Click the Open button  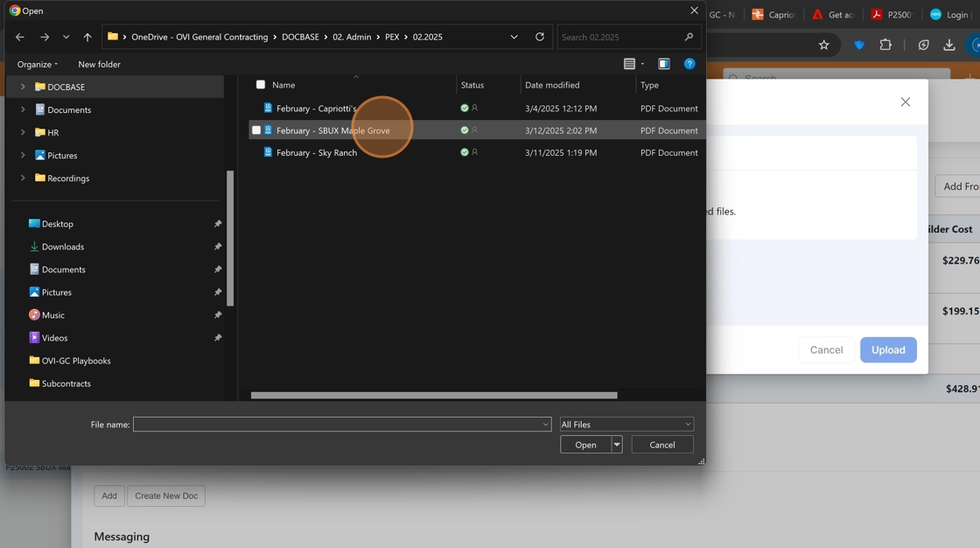(x=585, y=445)
